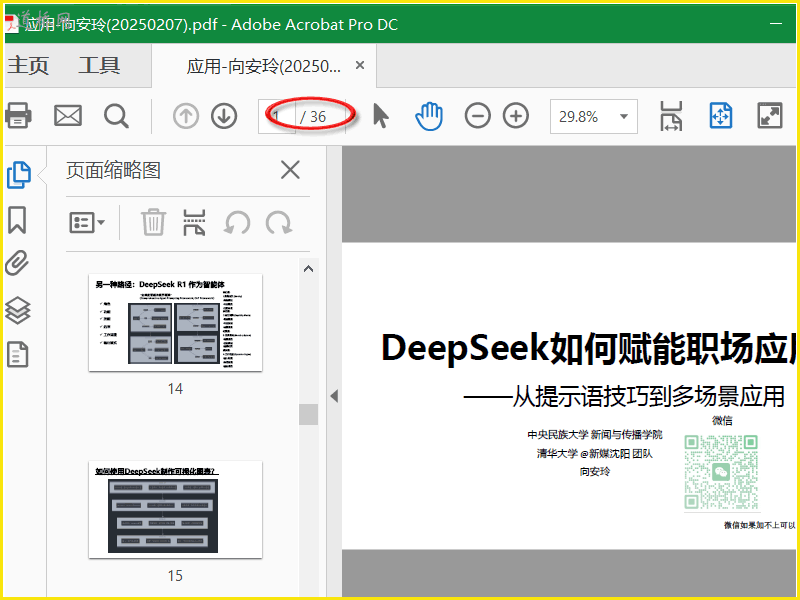Activate the Hand pan tool

[429, 116]
